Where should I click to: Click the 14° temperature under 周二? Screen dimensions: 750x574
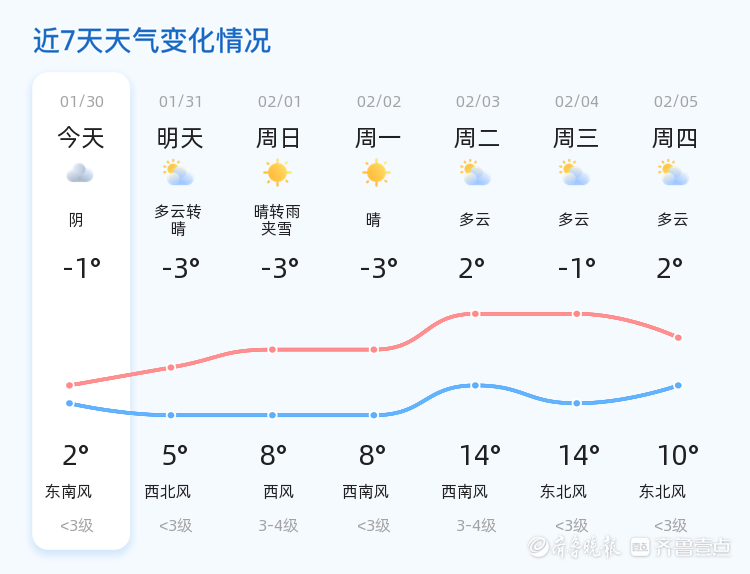479,456
